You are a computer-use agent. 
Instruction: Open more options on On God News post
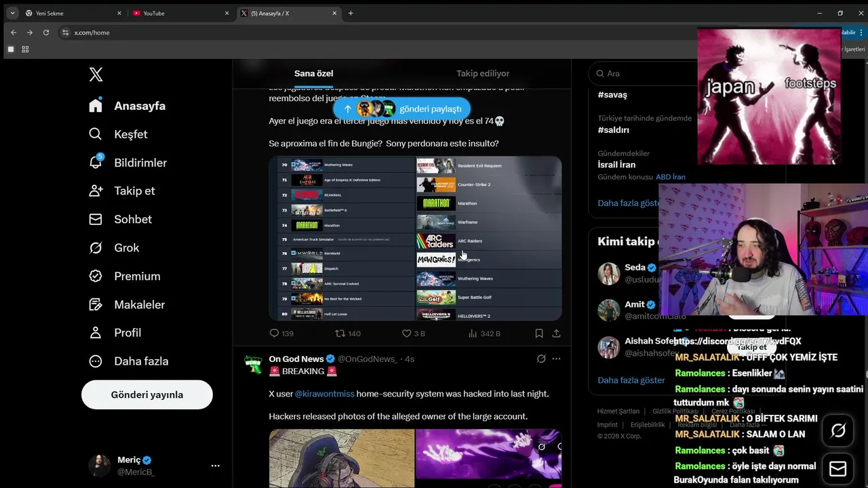(x=556, y=359)
